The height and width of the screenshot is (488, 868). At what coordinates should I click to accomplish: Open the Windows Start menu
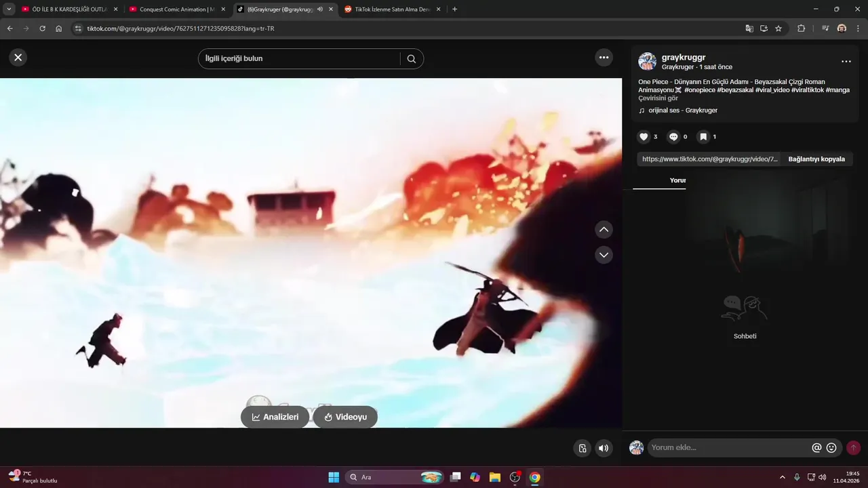point(334,477)
